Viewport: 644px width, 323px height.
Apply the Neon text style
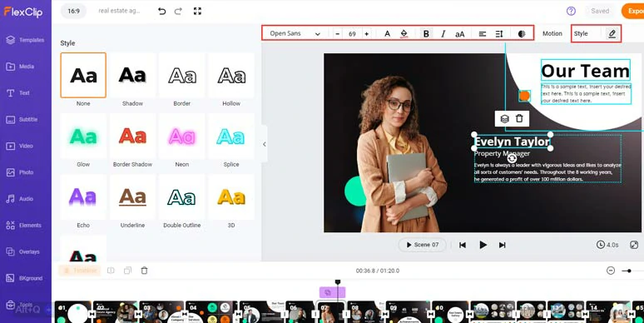tap(182, 136)
